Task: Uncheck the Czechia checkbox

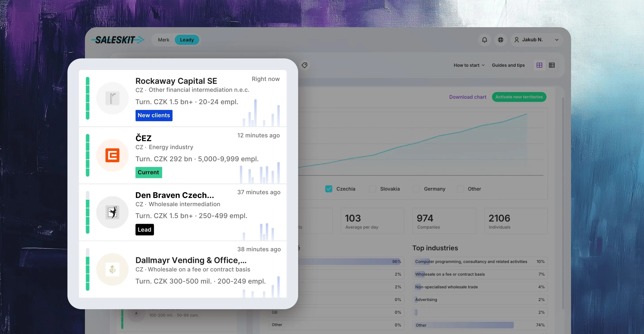Action: click(328, 189)
